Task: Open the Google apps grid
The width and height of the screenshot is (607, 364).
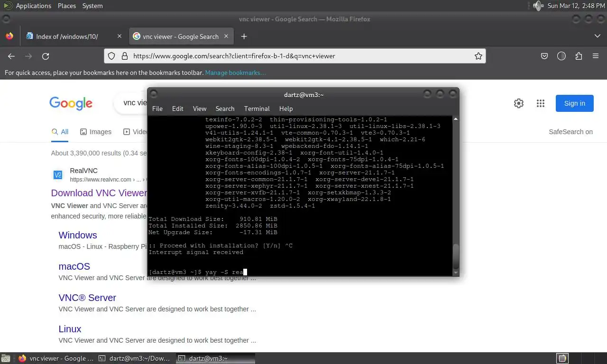Action: (540, 103)
